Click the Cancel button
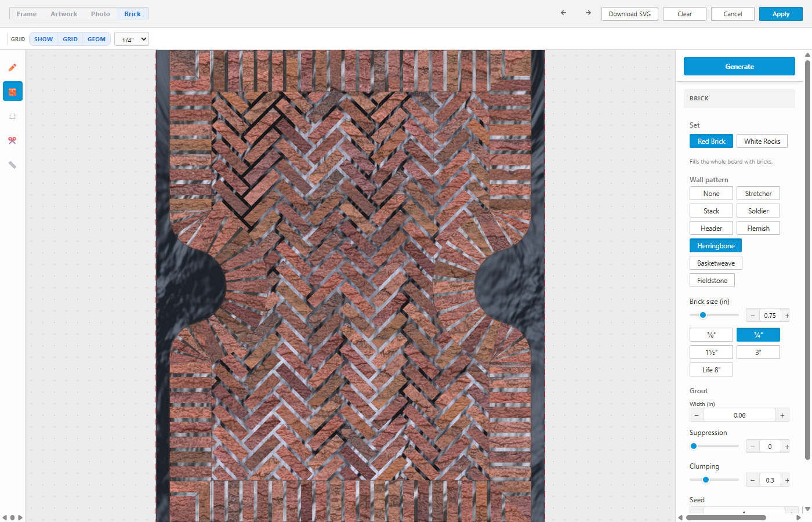The width and height of the screenshot is (812, 522). click(733, 14)
